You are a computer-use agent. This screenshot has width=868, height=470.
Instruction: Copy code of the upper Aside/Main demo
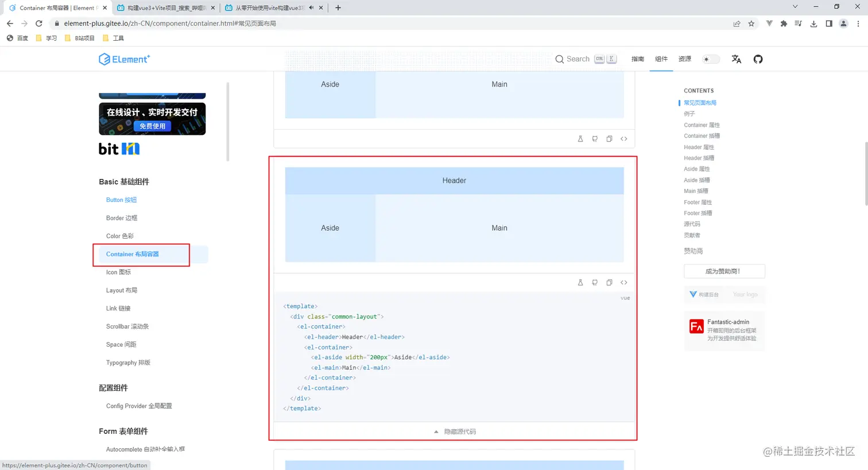609,139
